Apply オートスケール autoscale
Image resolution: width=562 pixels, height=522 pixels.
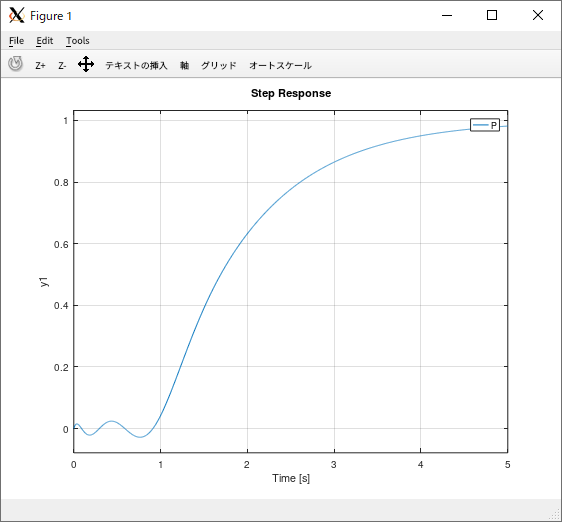280,65
